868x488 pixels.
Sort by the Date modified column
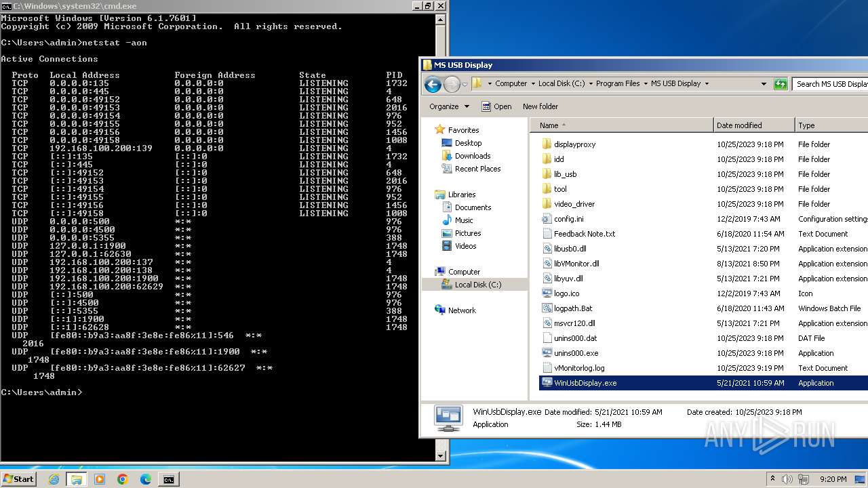point(754,125)
